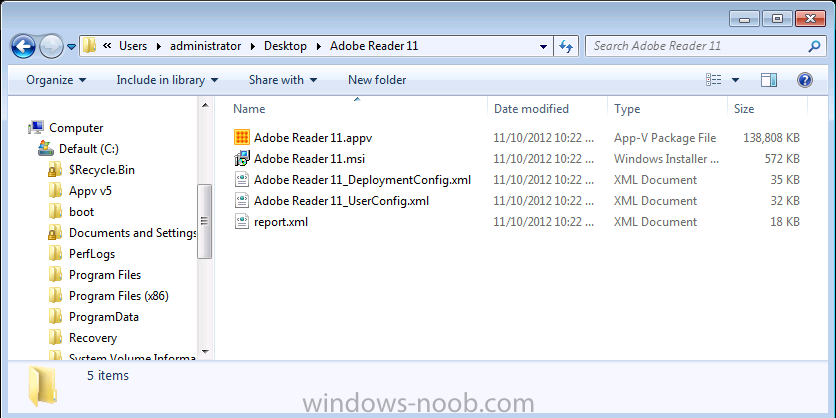Select Computer in the navigation tree
The image size is (836, 418).
(76, 128)
